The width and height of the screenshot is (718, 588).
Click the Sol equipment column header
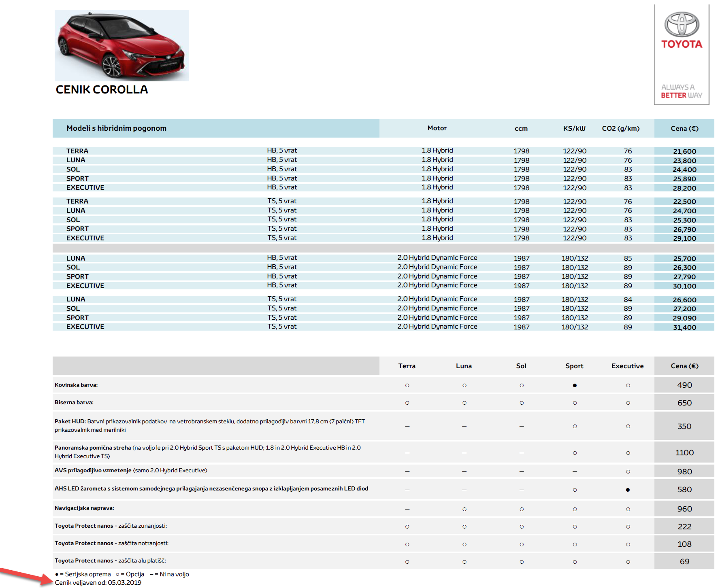521,366
